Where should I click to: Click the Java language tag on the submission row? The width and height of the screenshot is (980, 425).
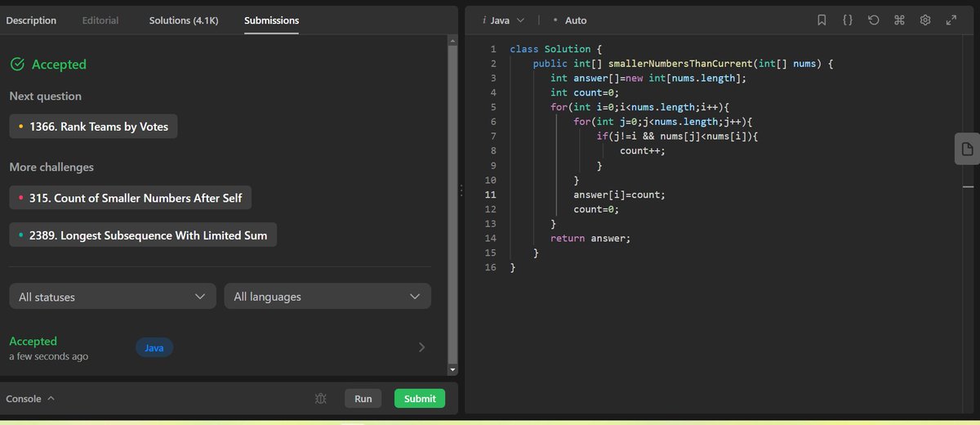154,348
